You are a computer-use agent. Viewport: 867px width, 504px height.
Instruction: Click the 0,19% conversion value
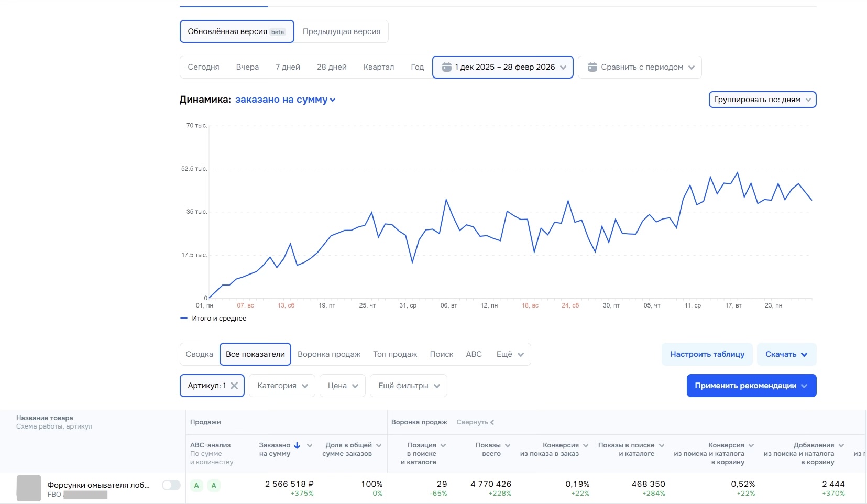577,484
